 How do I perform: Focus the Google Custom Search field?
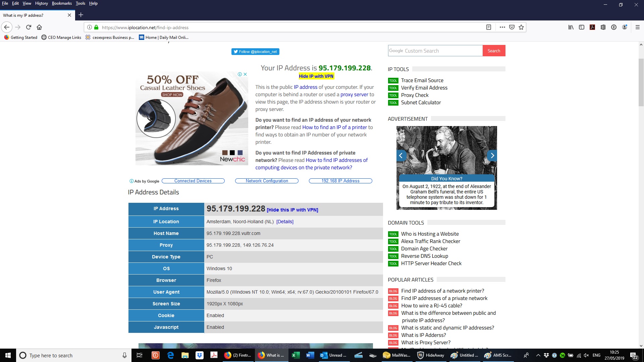click(x=435, y=51)
